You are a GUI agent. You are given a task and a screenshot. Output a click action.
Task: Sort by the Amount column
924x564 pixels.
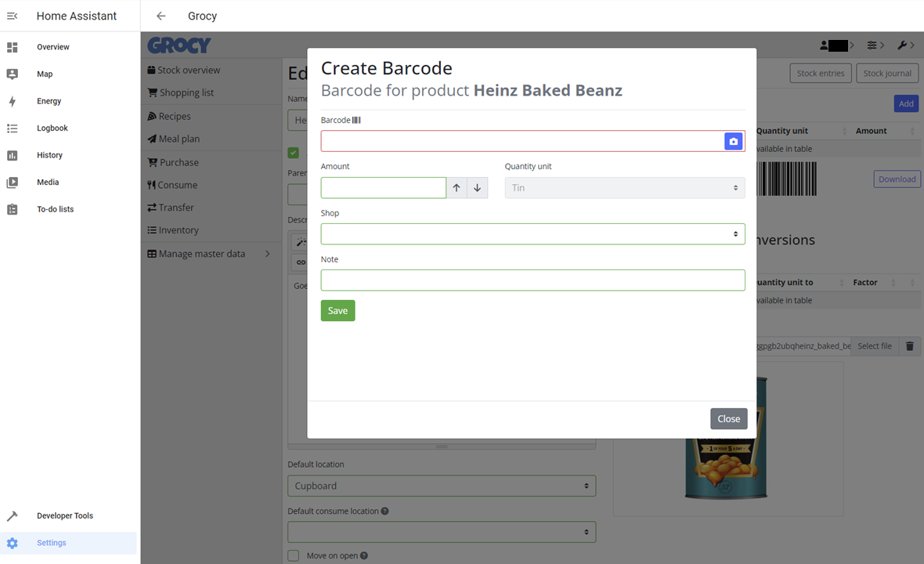click(x=871, y=131)
